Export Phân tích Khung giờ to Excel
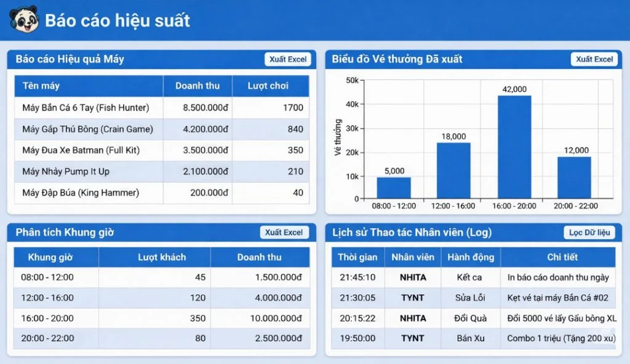This screenshot has height=364, width=630. click(x=284, y=232)
